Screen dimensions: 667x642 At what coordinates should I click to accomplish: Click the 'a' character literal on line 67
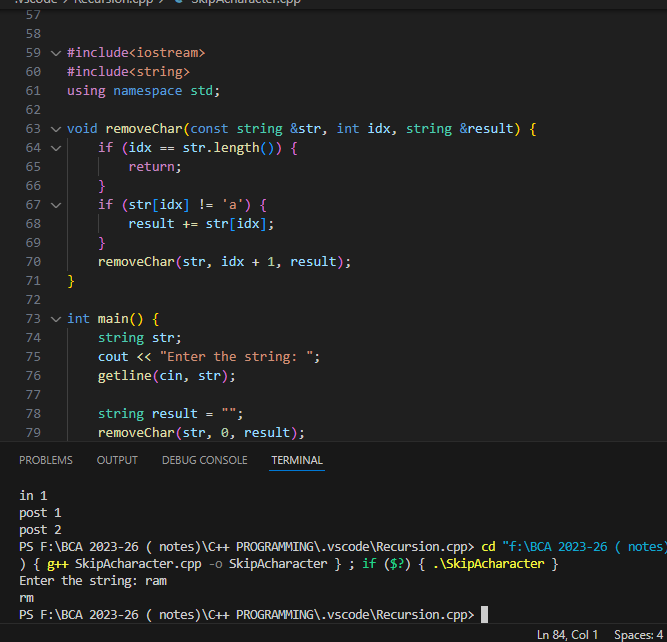click(x=233, y=205)
